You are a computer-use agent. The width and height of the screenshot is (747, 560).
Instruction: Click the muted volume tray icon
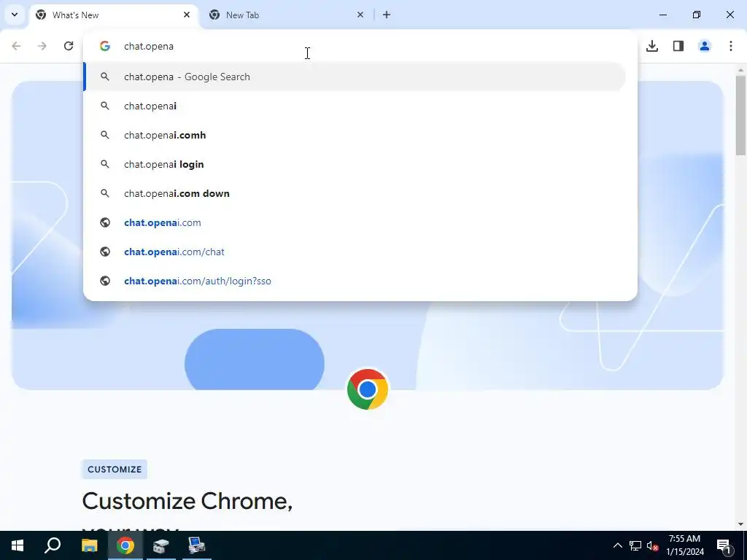pos(652,545)
